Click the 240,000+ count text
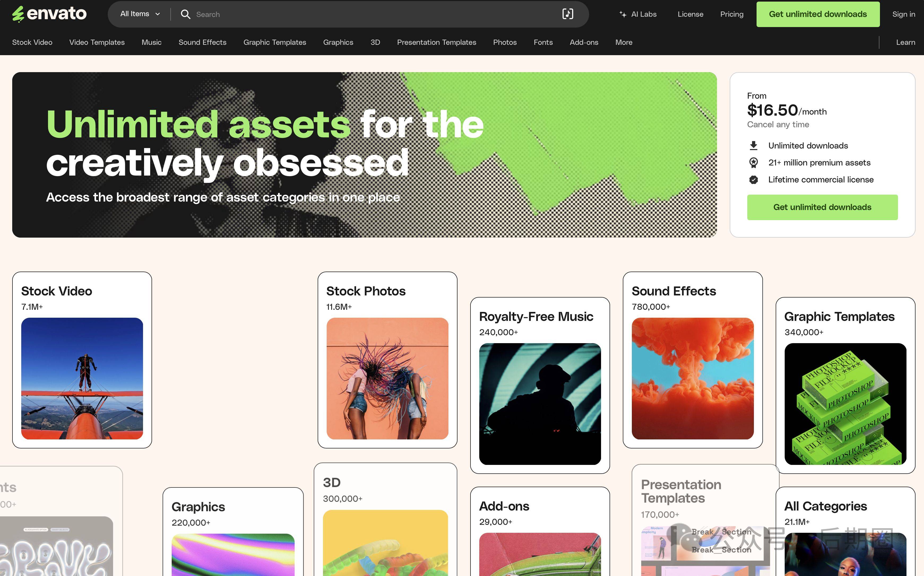The width and height of the screenshot is (924, 576). pyautogui.click(x=498, y=332)
